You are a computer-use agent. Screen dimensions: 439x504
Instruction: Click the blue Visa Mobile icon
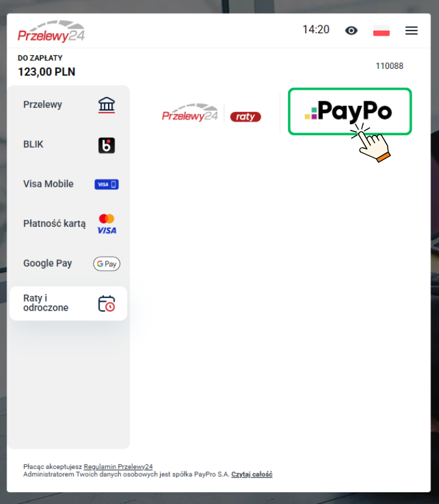click(107, 184)
